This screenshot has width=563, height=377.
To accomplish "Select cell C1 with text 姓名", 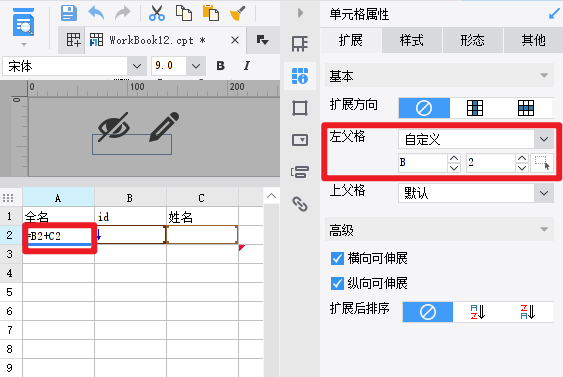I will [x=202, y=217].
